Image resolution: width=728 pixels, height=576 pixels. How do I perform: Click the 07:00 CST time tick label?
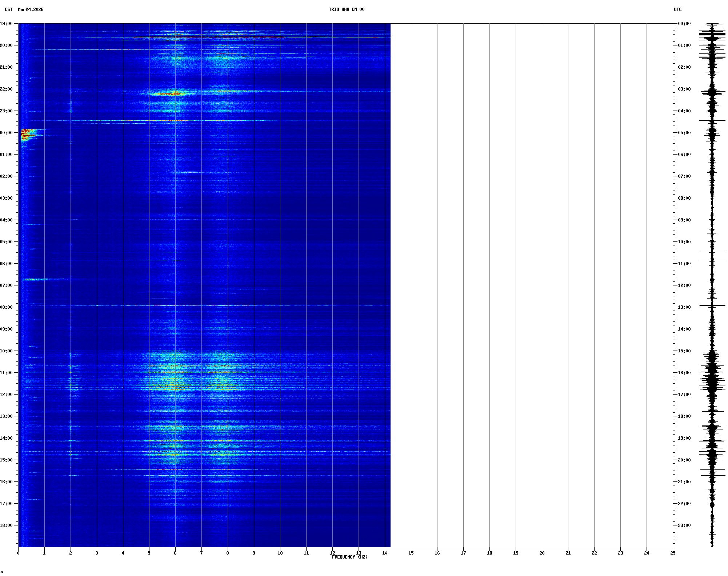[7, 285]
